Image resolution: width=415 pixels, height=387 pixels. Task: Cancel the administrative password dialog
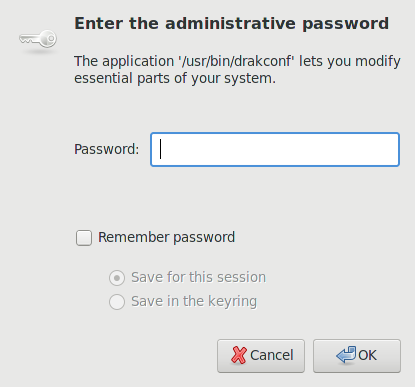pos(261,356)
